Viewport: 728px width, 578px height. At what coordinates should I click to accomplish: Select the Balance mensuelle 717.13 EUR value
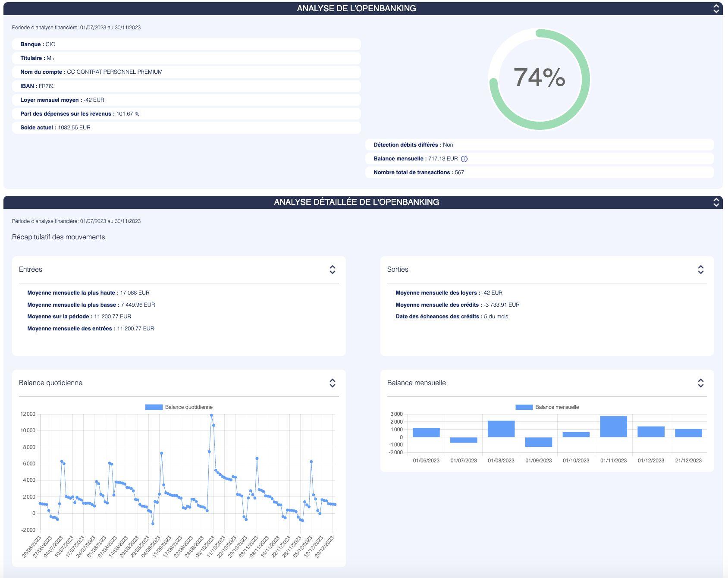[443, 159]
